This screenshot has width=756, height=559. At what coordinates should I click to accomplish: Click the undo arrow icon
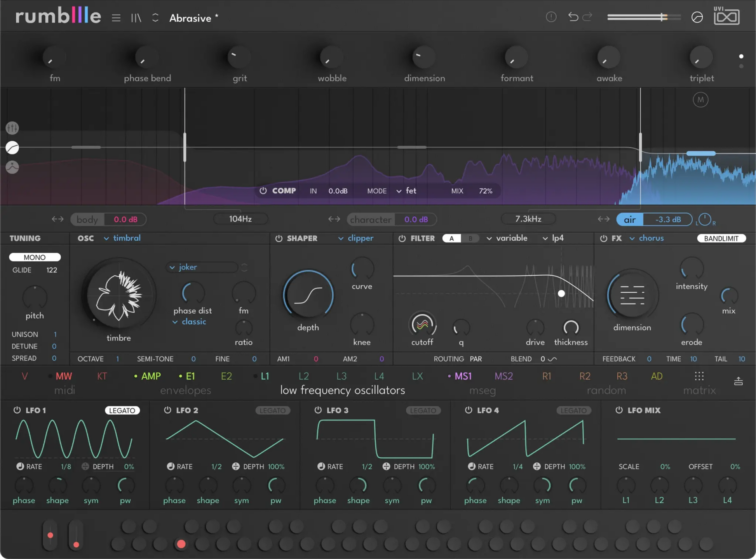click(573, 17)
